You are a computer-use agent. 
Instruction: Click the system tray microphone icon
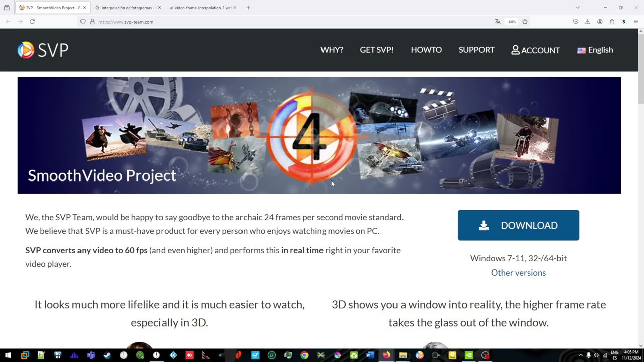588,355
